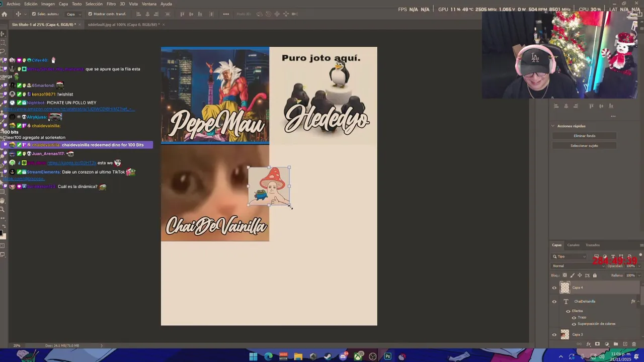Viewport: 644px width, 362px height.
Task: Open the Ventana menu
Action: coord(149,4)
